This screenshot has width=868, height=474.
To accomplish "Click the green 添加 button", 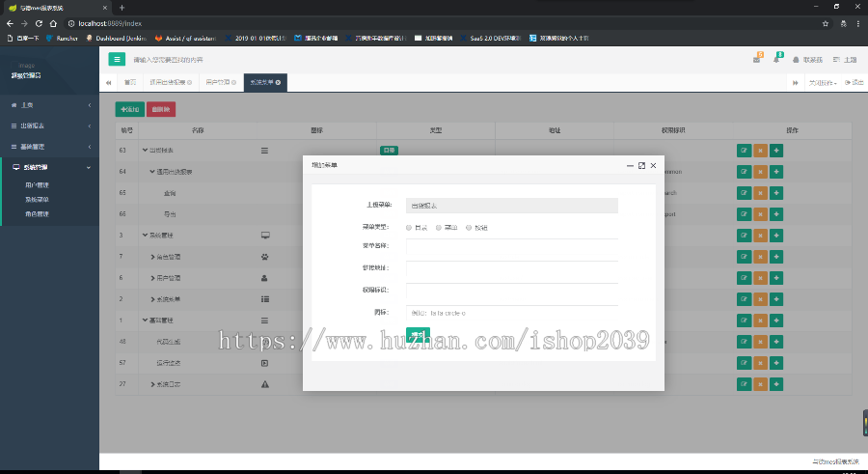I will click(130, 109).
